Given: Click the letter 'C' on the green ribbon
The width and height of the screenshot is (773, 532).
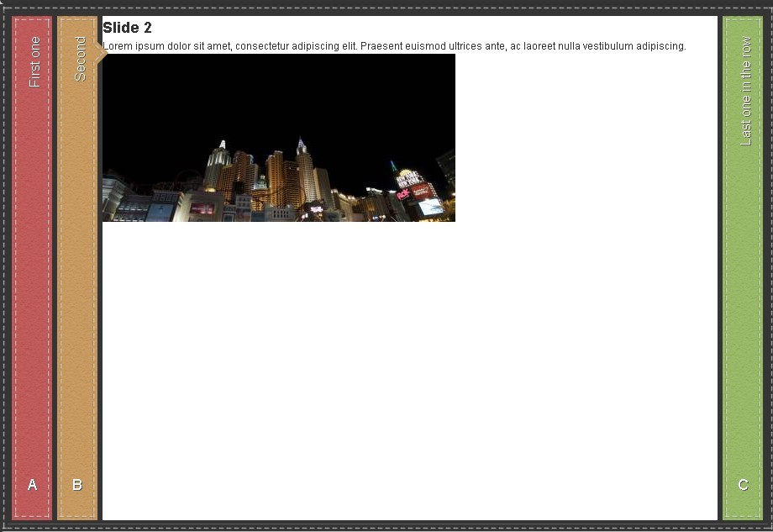Looking at the screenshot, I should 743,484.
